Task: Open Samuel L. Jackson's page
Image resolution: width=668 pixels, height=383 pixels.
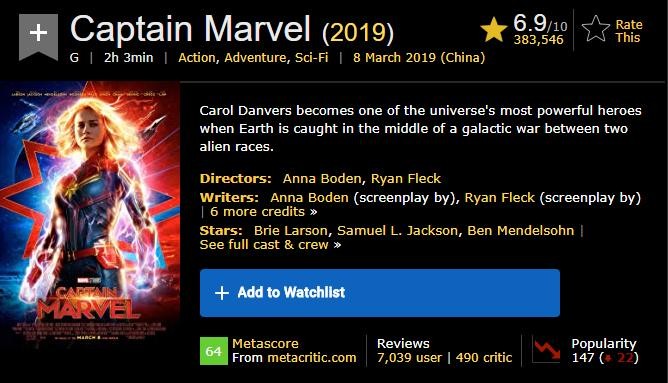Action: pos(397,230)
